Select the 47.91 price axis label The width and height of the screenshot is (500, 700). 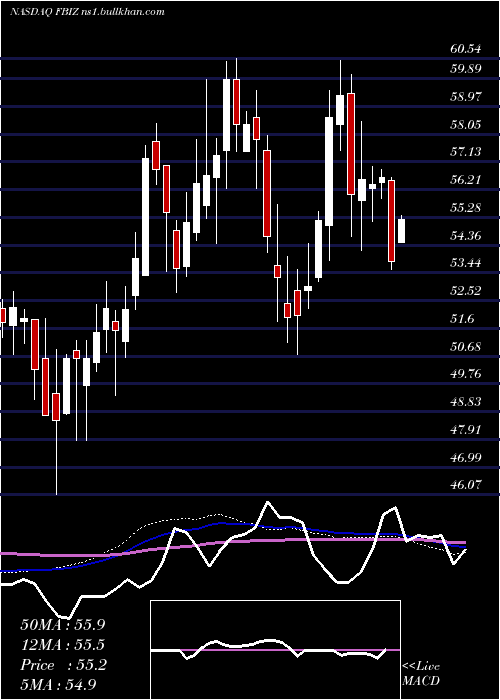466,429
